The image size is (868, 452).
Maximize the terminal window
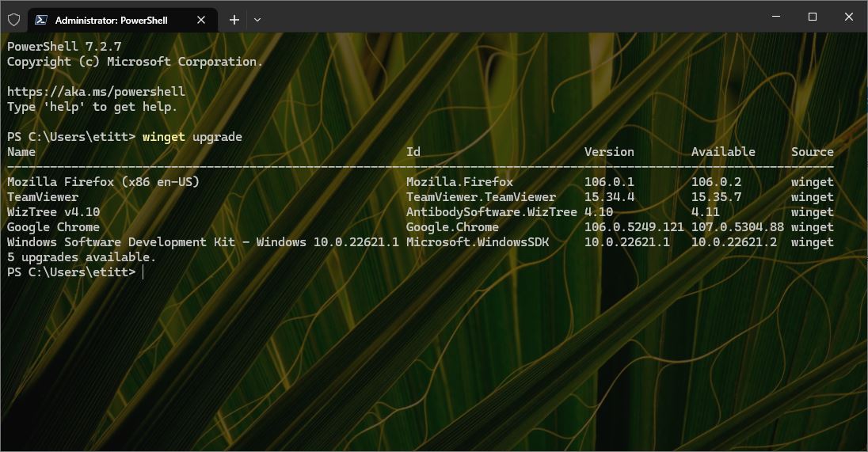(812, 17)
